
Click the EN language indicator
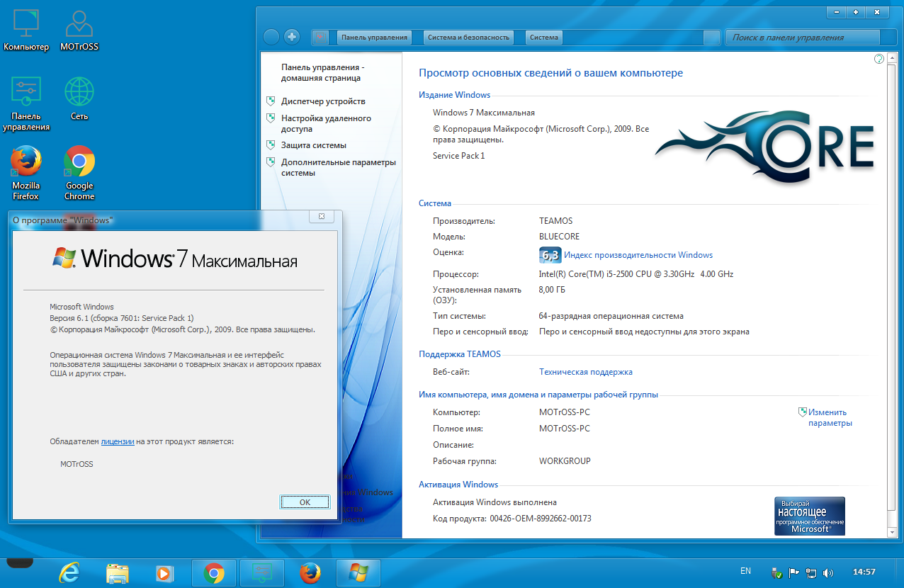pos(745,571)
